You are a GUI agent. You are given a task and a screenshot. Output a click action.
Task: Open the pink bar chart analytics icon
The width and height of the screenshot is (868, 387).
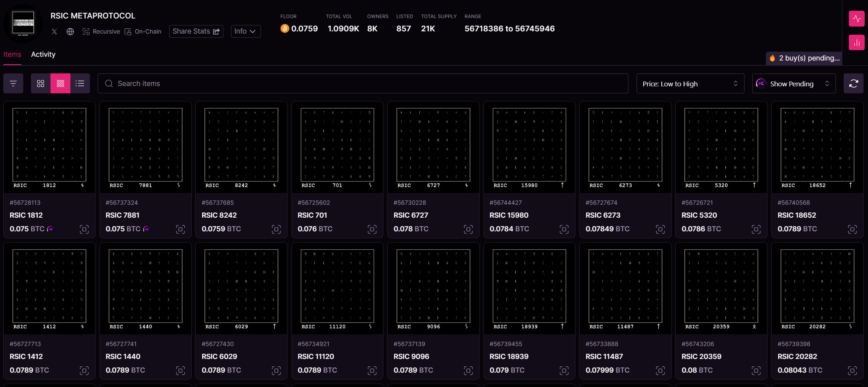point(857,43)
